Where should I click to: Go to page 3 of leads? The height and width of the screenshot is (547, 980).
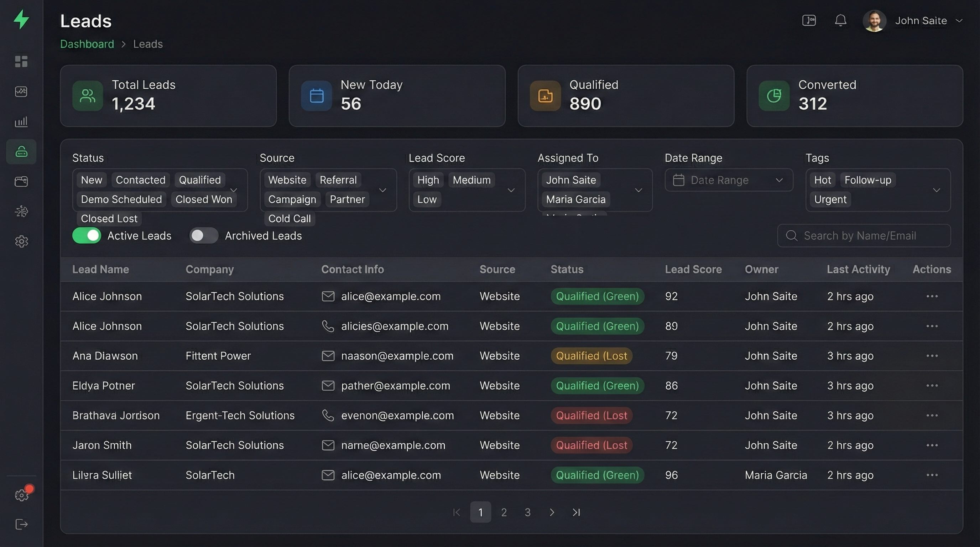(x=527, y=512)
